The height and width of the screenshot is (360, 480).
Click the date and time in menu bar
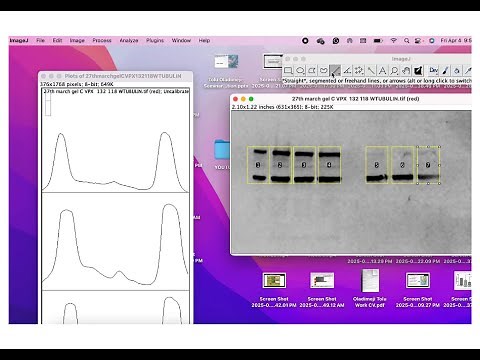(x=456, y=40)
